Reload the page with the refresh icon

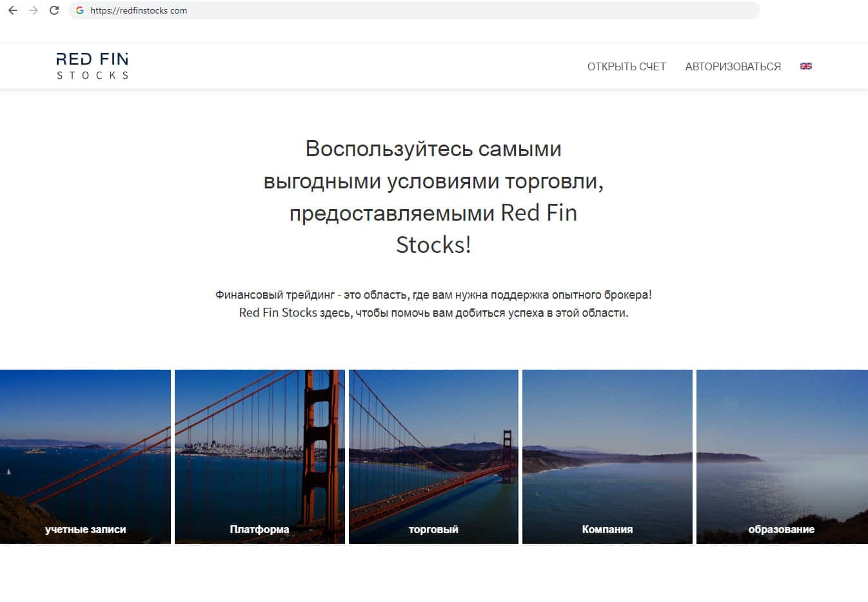[54, 10]
